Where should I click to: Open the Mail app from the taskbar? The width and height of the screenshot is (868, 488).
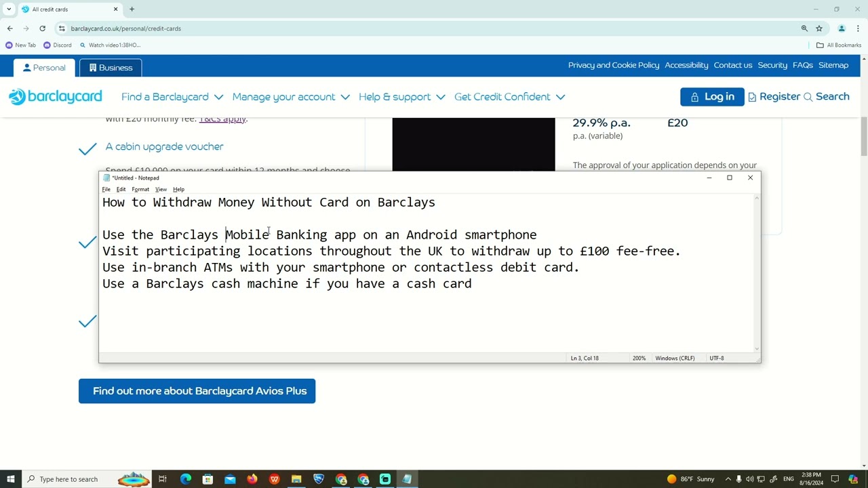click(230, 479)
